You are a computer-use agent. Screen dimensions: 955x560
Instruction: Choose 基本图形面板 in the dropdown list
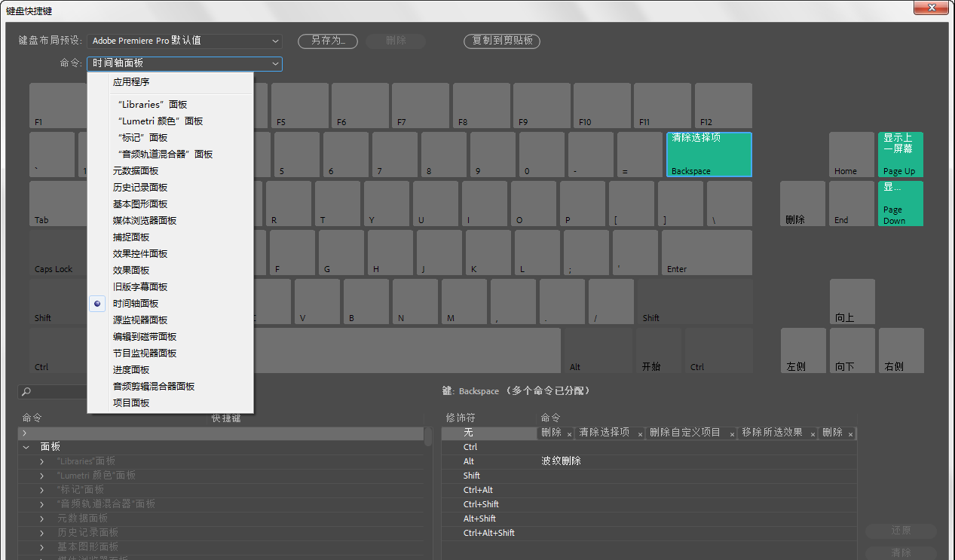(x=170, y=203)
